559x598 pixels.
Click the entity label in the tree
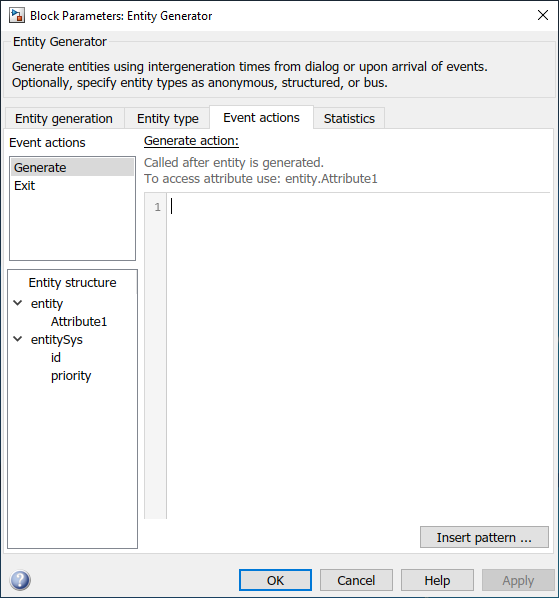(x=47, y=304)
